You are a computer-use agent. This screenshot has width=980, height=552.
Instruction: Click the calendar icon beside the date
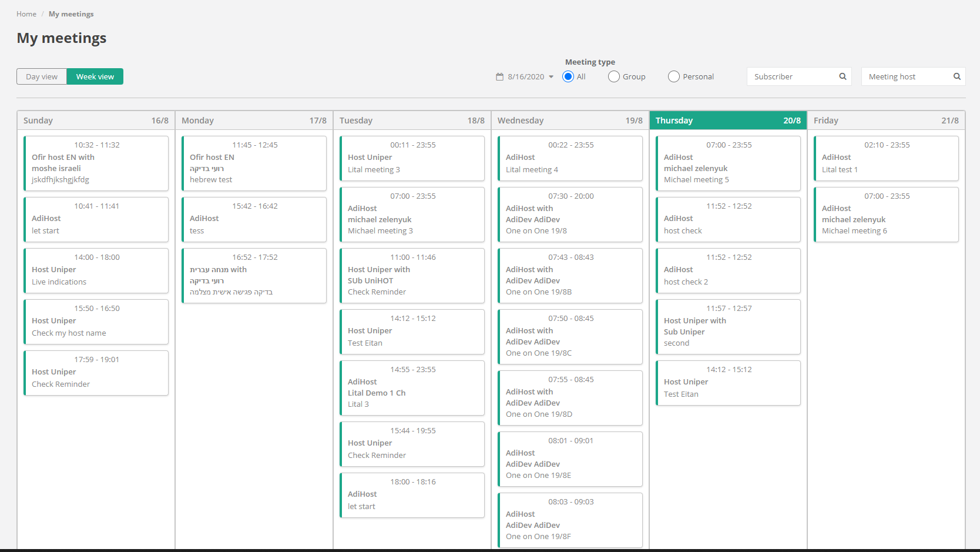click(x=499, y=77)
